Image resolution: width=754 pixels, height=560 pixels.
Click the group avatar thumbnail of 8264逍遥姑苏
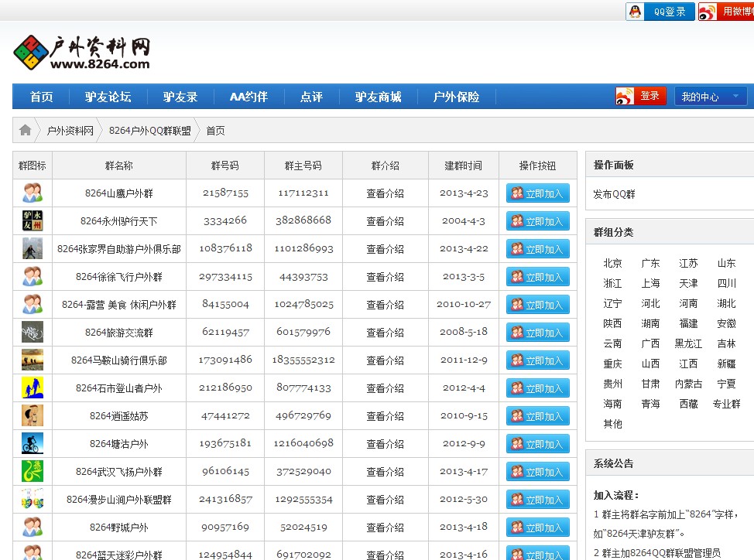click(31, 415)
